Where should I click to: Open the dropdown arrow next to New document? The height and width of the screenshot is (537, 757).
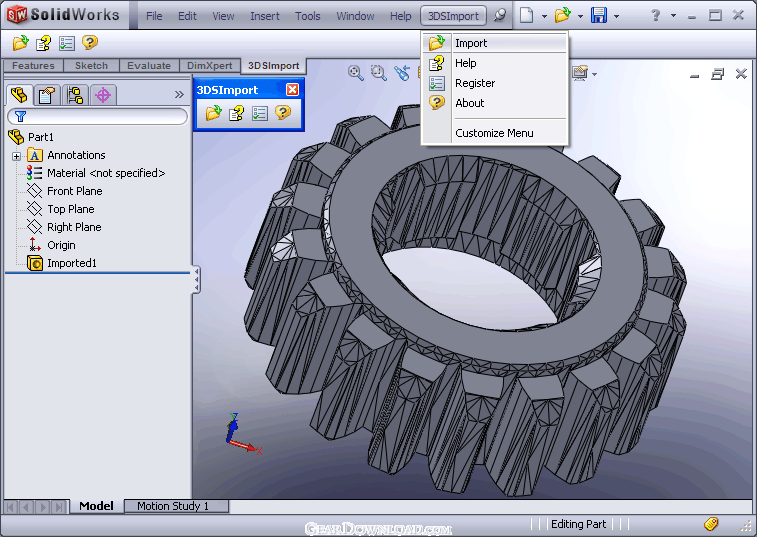[544, 16]
